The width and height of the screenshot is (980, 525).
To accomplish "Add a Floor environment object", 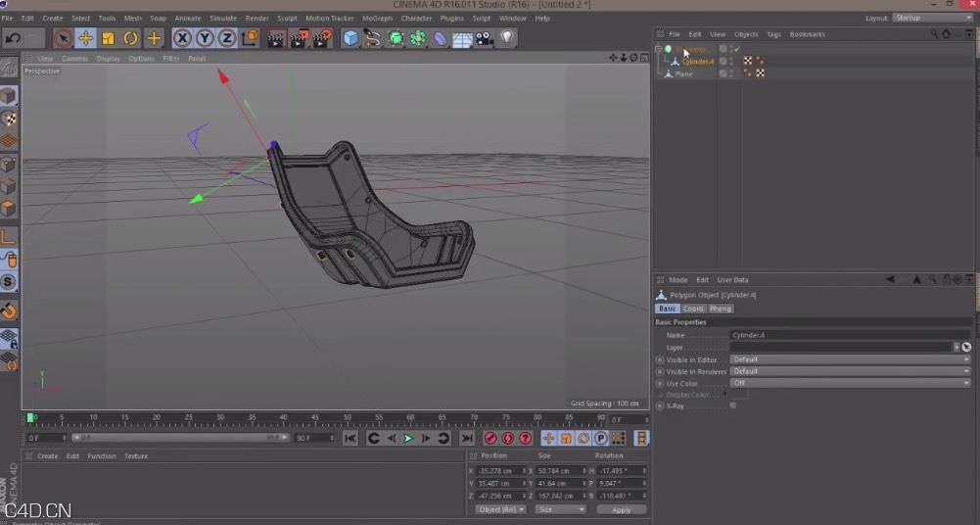I will click(462, 38).
